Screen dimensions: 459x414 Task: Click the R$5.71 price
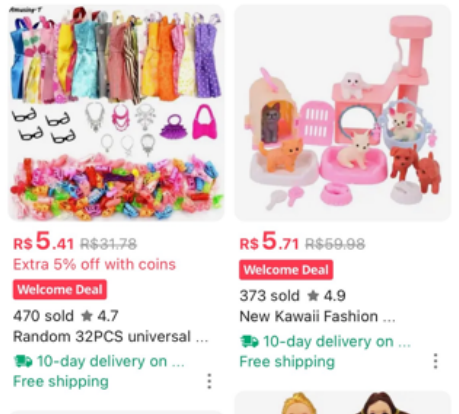click(x=269, y=241)
